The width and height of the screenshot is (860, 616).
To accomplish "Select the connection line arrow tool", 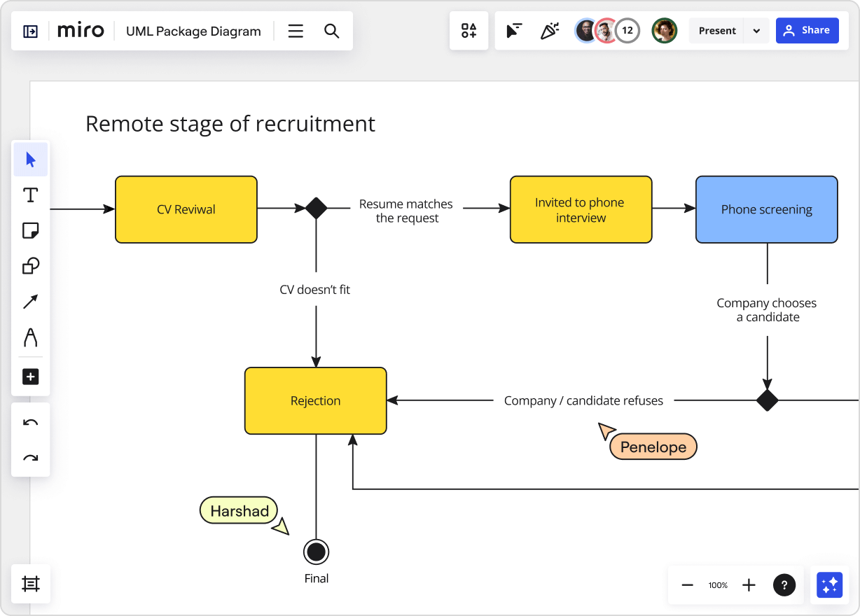I will coord(31,302).
